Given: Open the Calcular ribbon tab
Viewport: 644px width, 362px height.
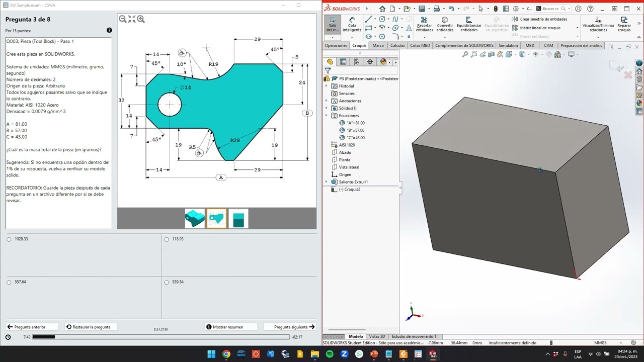Looking at the screenshot, I should [x=397, y=46].
